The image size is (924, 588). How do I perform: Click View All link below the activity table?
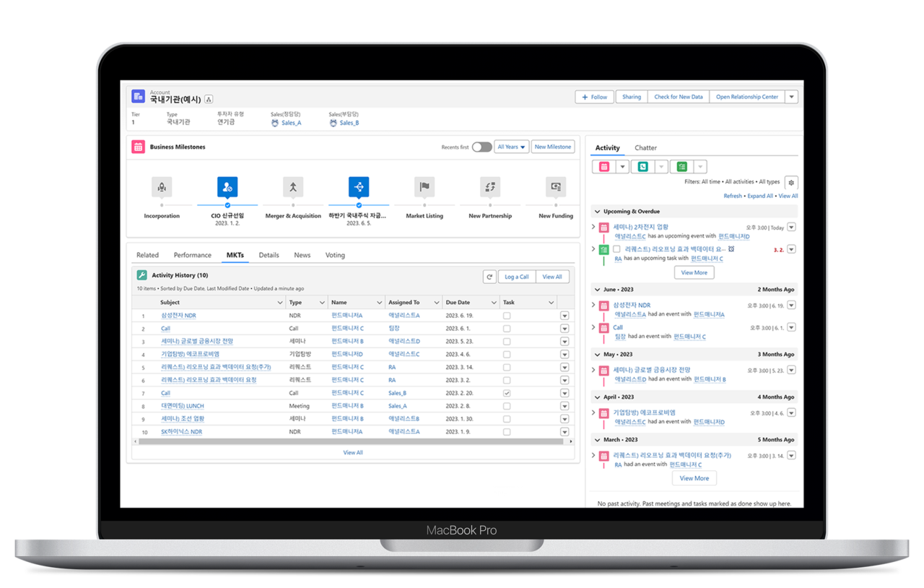(353, 453)
